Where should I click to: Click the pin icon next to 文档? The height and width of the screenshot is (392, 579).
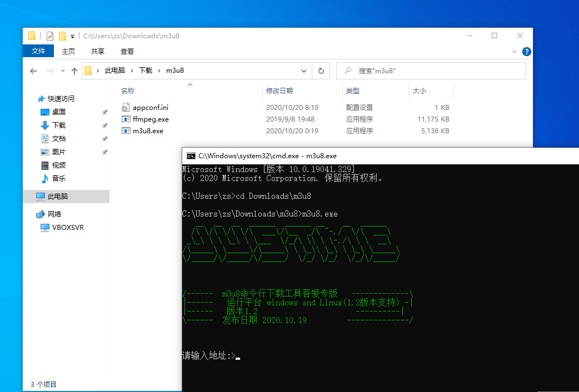coord(105,139)
